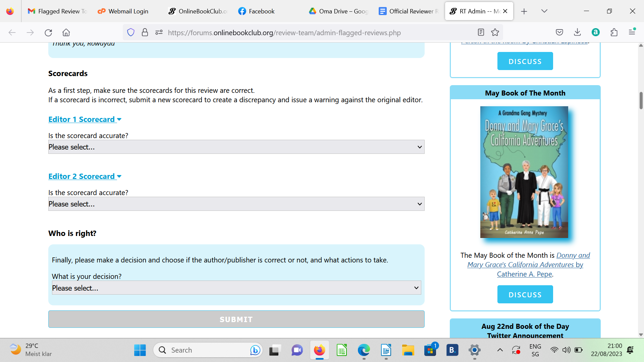Open the muted notifications bell icon
The height and width of the screenshot is (362, 644).
[x=630, y=350]
